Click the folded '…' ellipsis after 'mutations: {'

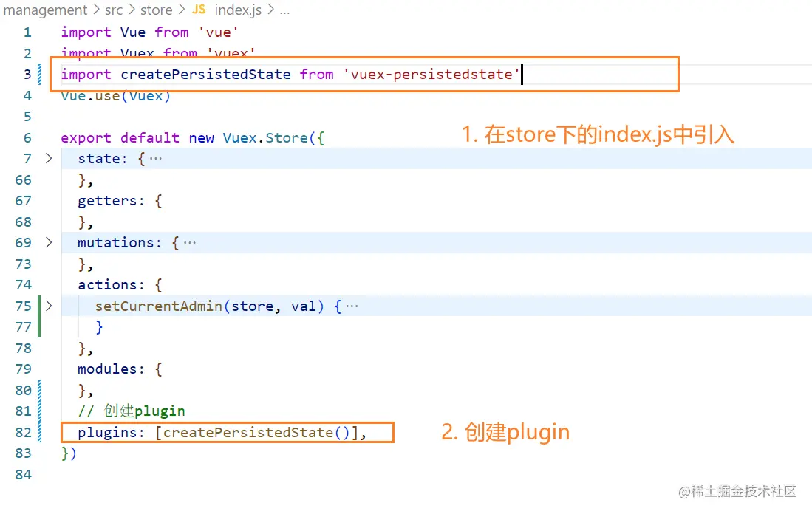(x=190, y=242)
